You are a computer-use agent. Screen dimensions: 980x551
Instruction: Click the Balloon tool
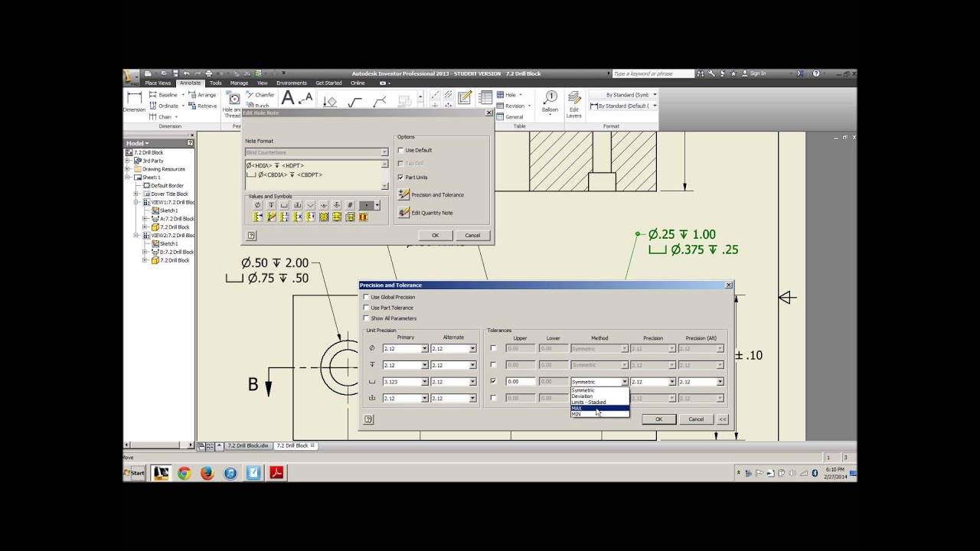pyautogui.click(x=550, y=103)
